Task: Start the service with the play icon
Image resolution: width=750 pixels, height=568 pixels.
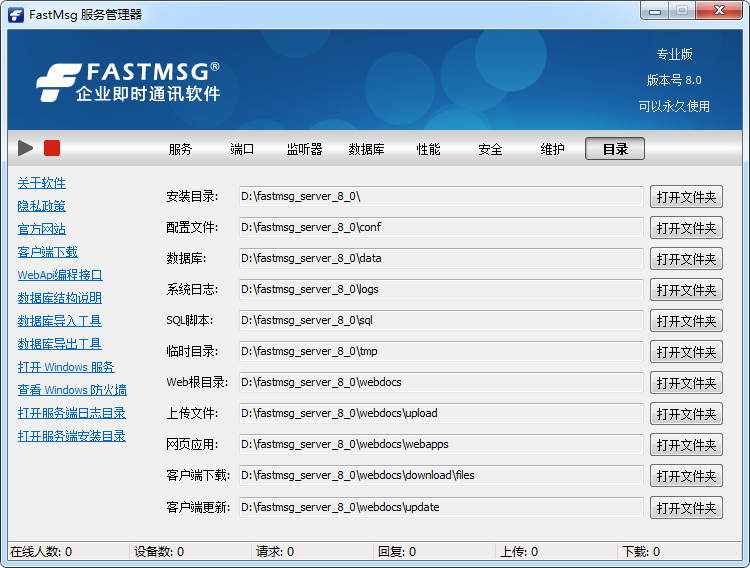Action: click(25, 148)
